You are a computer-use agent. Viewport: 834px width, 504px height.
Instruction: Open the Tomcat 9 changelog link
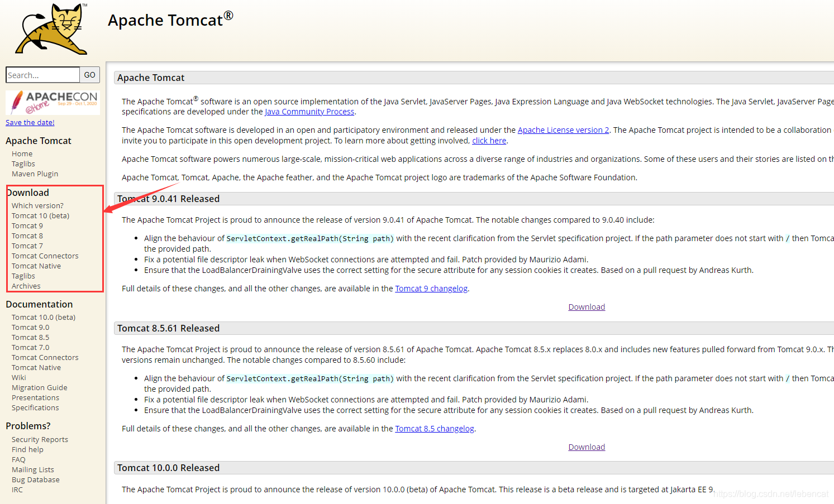point(431,289)
